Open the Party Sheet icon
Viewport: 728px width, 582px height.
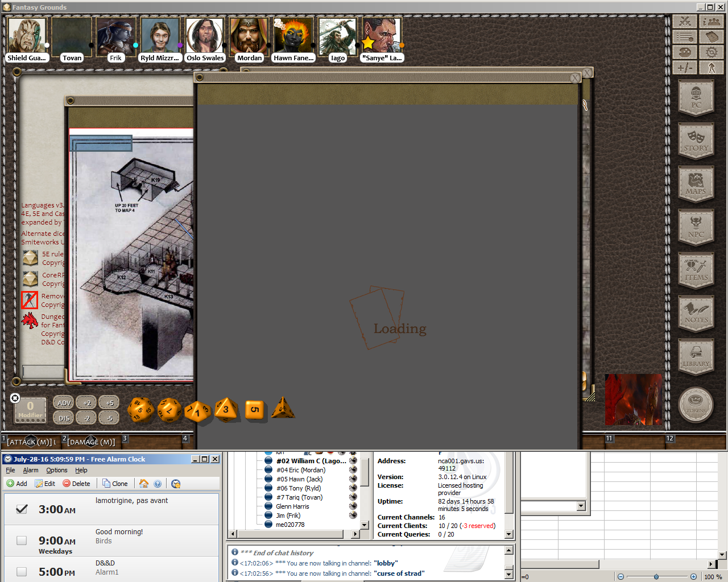pyautogui.click(x=711, y=21)
